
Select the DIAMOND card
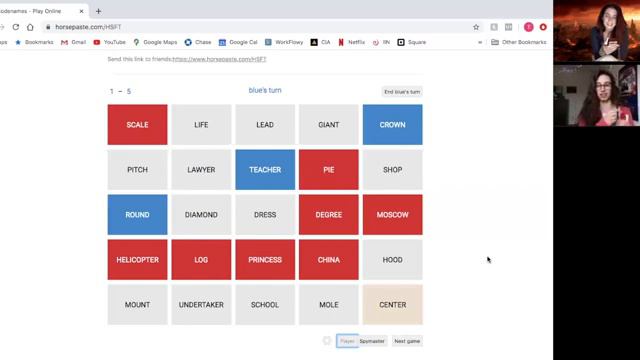tap(201, 215)
